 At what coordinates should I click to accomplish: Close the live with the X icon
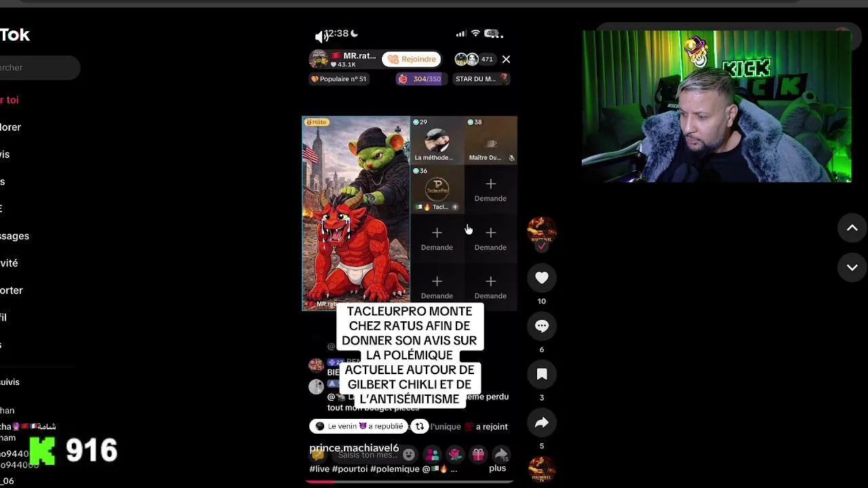click(506, 60)
